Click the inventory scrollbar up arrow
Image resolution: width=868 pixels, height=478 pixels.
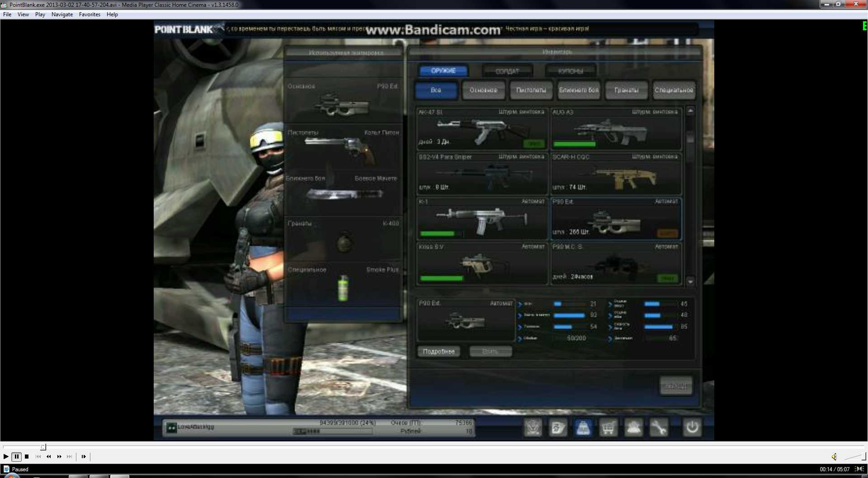point(690,111)
